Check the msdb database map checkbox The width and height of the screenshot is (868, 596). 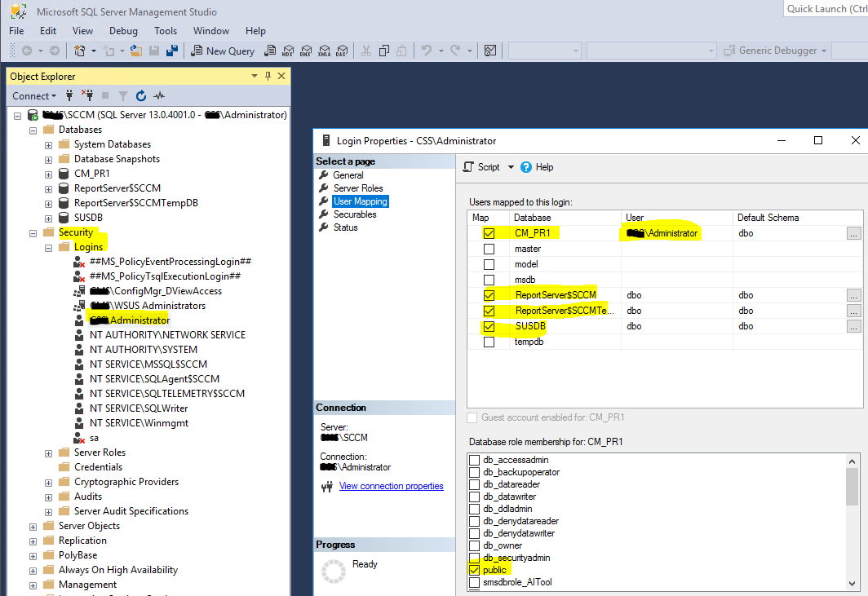(x=489, y=280)
